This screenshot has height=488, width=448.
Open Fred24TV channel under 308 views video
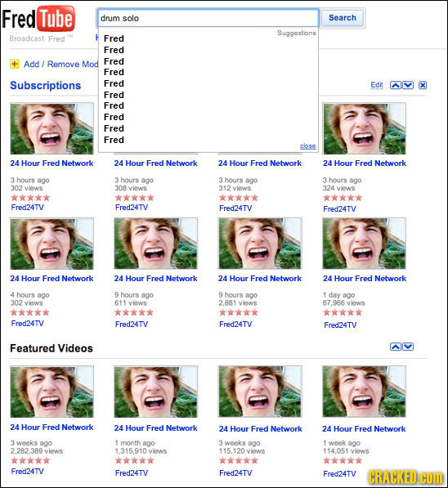(132, 208)
